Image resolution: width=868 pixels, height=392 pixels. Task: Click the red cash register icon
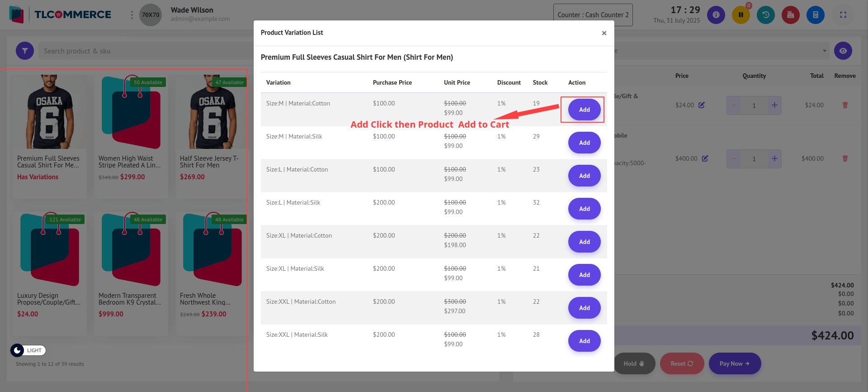point(790,15)
